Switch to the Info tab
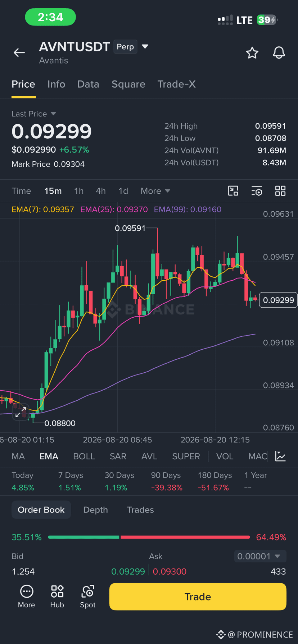This screenshot has height=644, width=298. (x=56, y=84)
